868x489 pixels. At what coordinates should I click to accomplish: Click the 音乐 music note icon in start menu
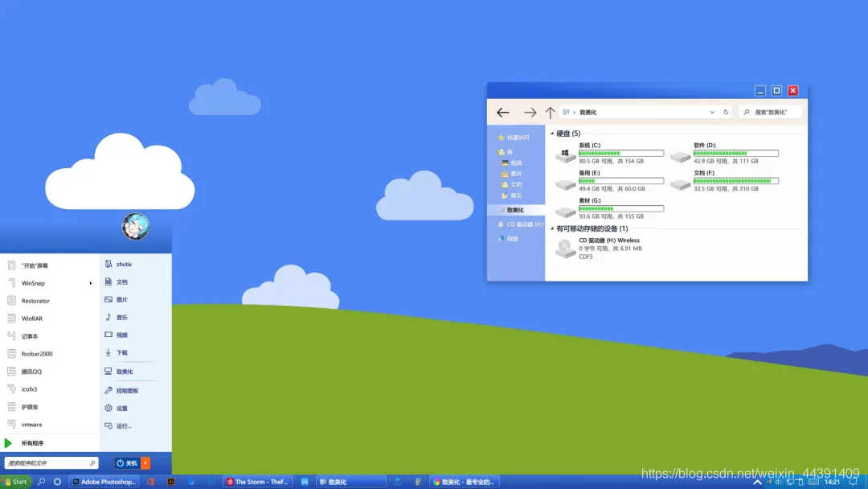(x=108, y=318)
